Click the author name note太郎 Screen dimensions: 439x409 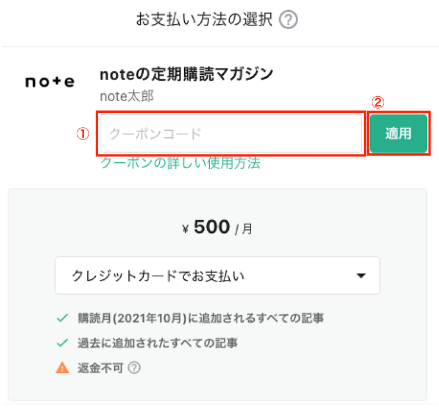coord(127,96)
